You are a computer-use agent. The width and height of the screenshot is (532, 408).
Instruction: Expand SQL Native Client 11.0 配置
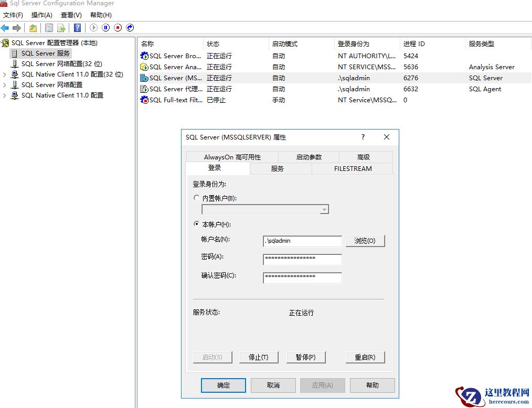[x=4, y=95]
